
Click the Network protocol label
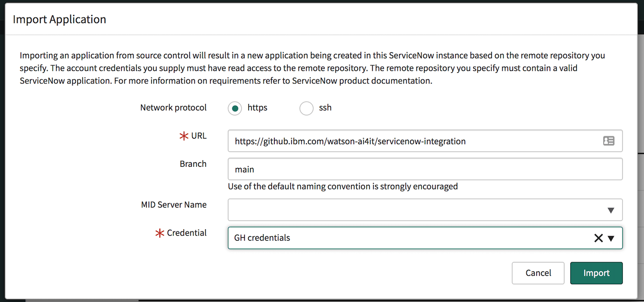pos(173,108)
